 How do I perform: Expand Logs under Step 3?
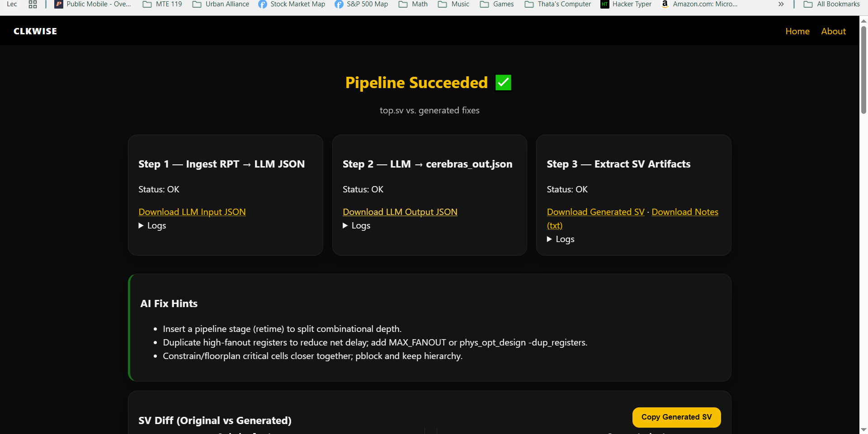[x=561, y=239]
